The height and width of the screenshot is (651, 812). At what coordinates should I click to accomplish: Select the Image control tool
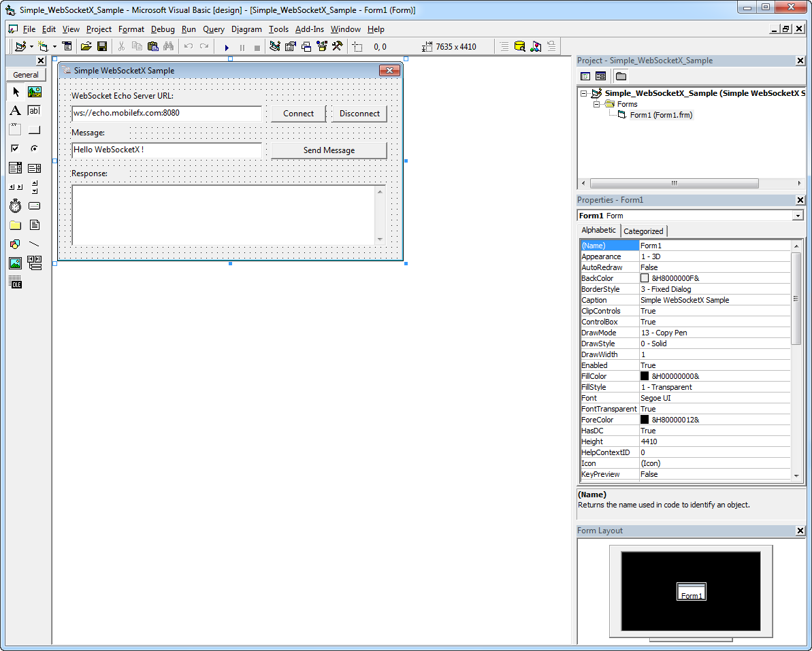[x=16, y=263]
